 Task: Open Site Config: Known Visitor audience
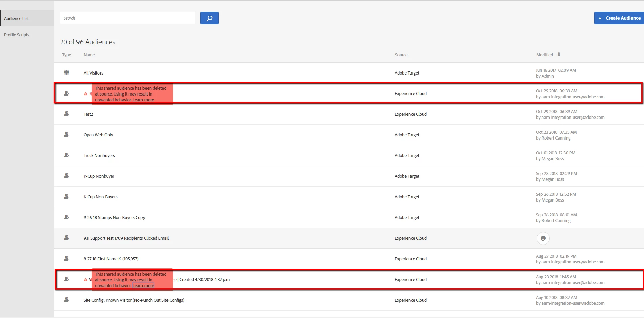pos(134,300)
